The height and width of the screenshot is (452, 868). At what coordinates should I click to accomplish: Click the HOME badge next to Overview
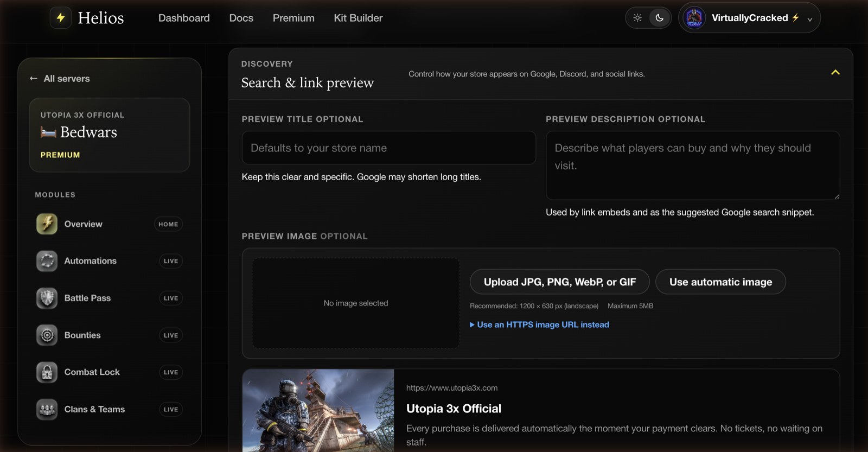(168, 224)
